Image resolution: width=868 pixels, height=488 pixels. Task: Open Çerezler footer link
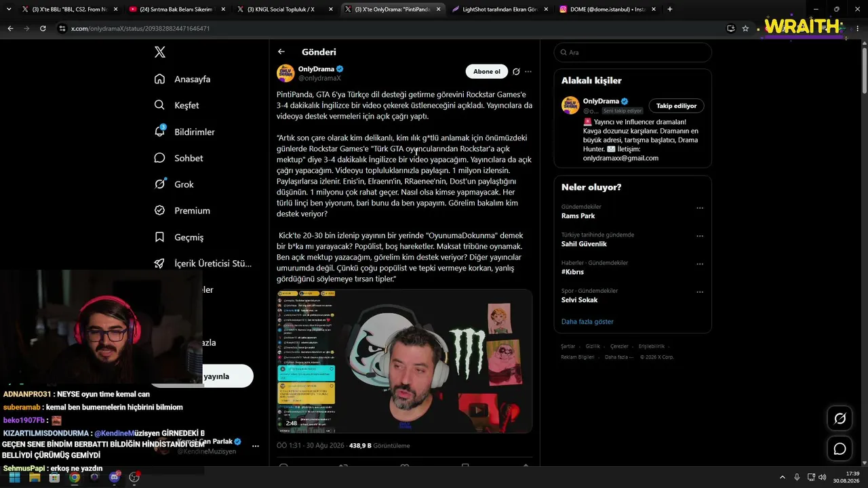[619, 346]
